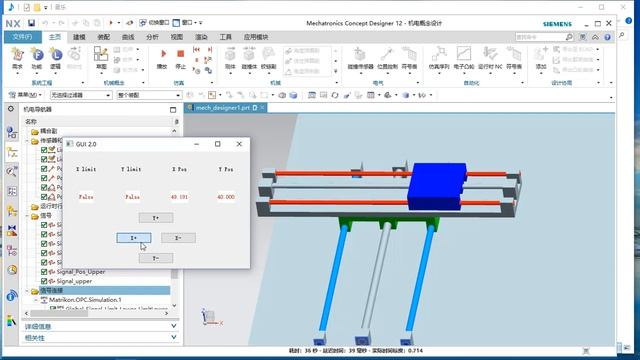Open the 系统工程 group options arrow
640x360 pixels.
pos(83,83)
